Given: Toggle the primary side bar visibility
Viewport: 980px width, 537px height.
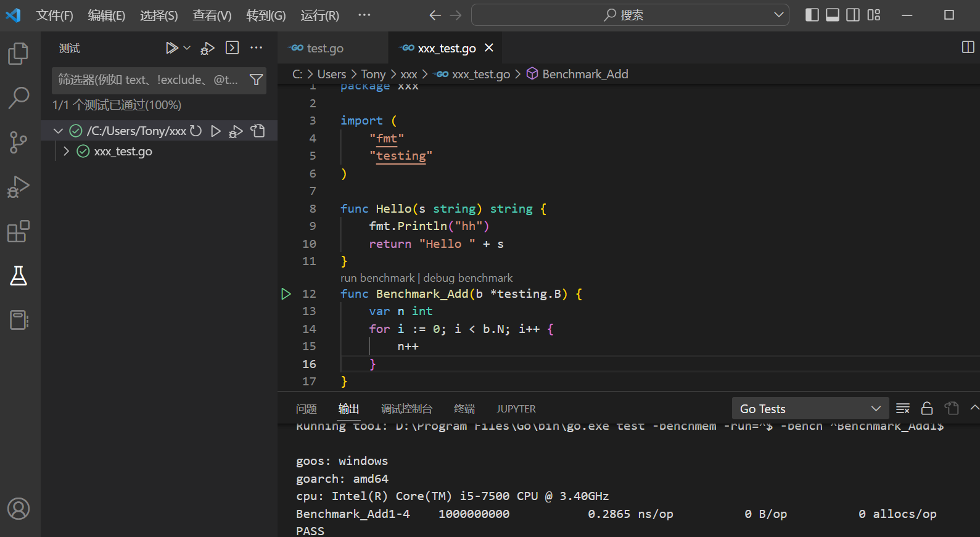Looking at the screenshot, I should pyautogui.click(x=812, y=15).
